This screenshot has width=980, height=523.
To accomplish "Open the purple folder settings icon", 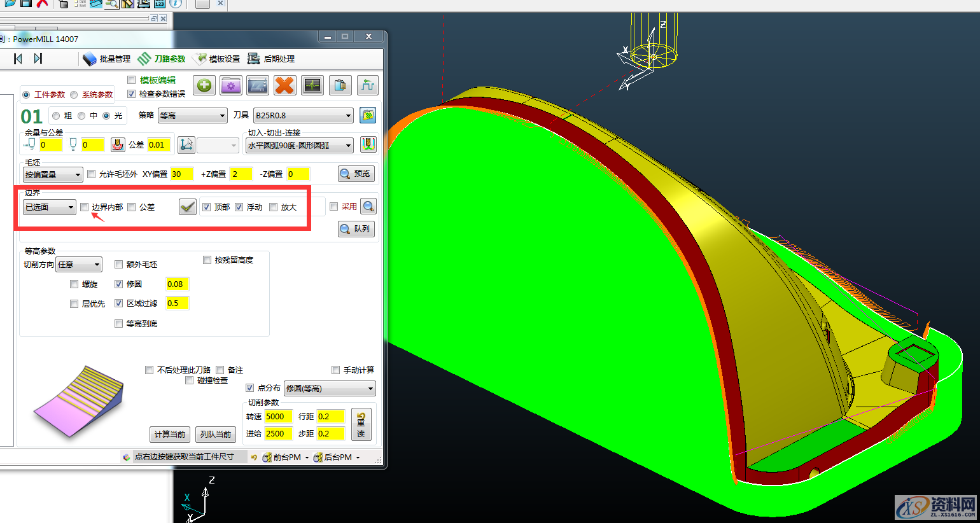I will pos(231,85).
